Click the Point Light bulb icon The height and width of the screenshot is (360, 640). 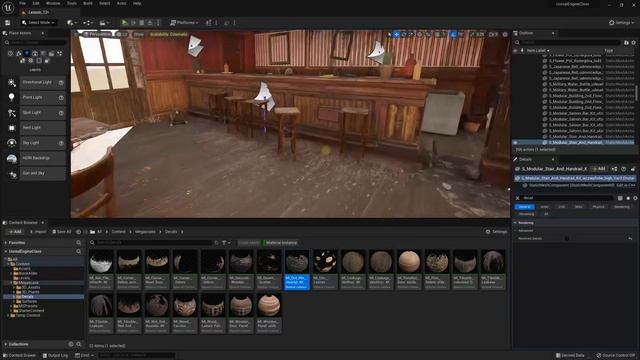pyautogui.click(x=12, y=98)
